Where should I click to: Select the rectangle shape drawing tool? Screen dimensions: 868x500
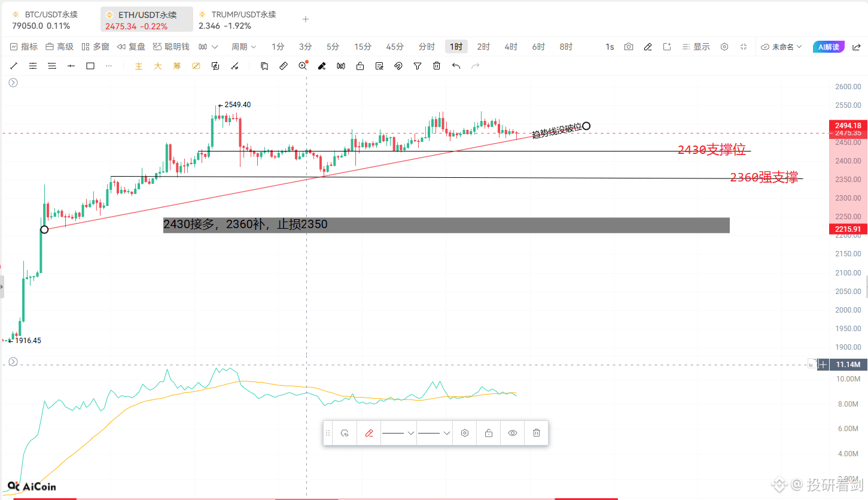tap(90, 66)
